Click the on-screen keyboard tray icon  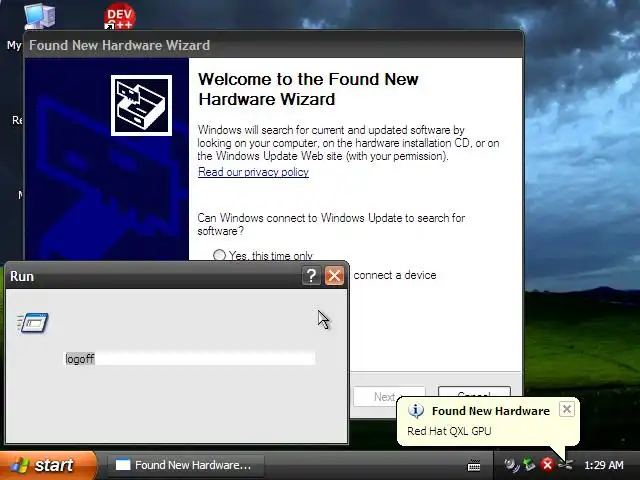tap(474, 465)
